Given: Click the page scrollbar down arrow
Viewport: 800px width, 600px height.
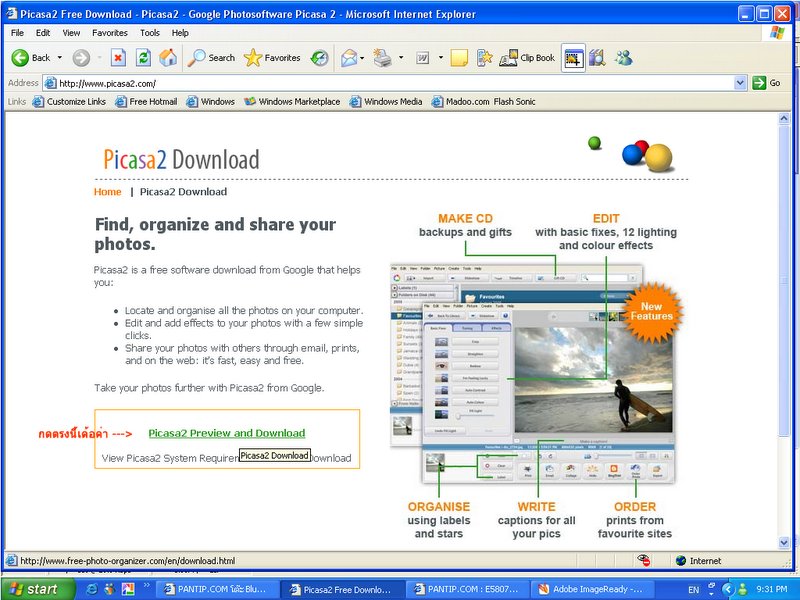Looking at the screenshot, I should pyautogui.click(x=784, y=543).
